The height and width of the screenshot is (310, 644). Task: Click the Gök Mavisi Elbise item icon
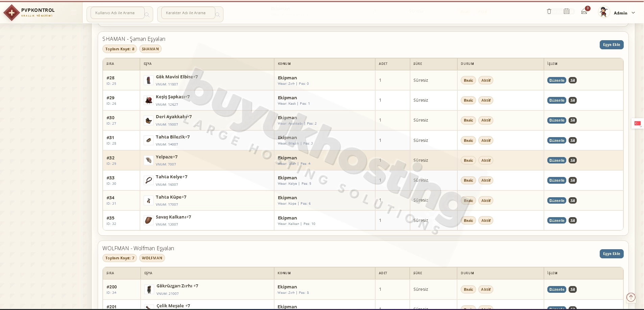coord(148,80)
